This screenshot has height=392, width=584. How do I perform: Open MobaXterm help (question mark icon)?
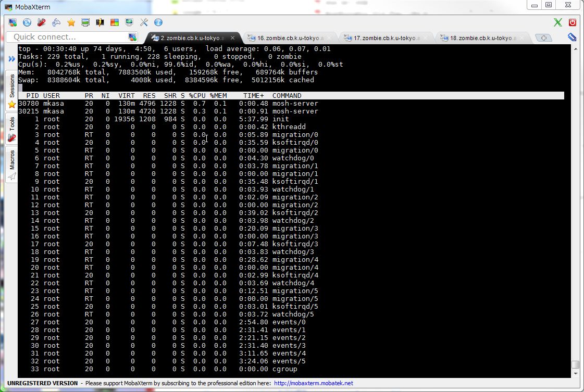pyautogui.click(x=158, y=22)
